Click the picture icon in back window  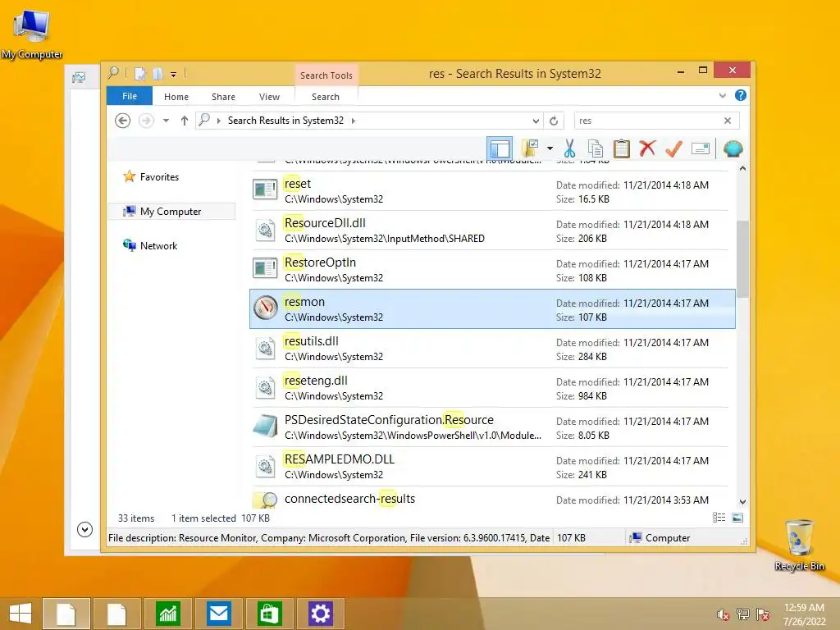(79, 78)
